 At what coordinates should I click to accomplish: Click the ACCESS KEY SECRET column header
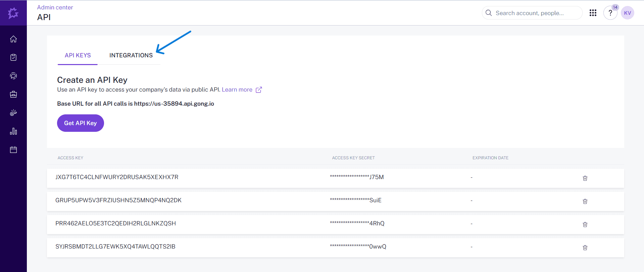point(353,158)
